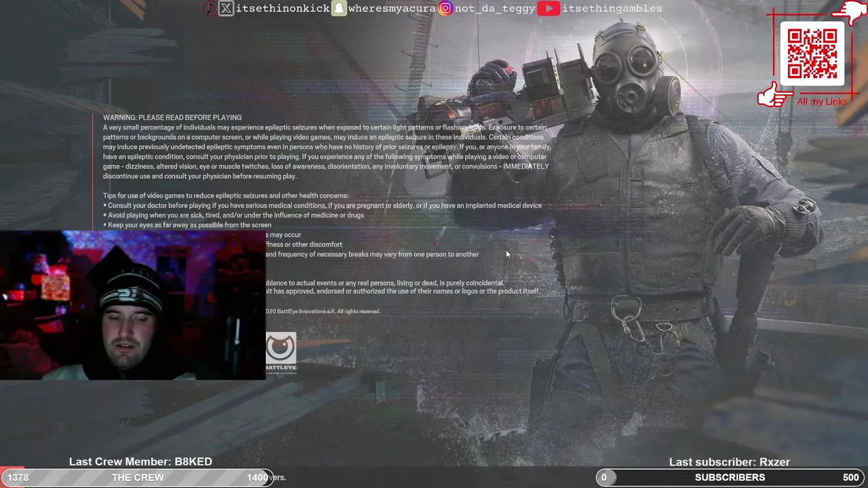Viewport: 868px width, 488px height.
Task: Click the "WARNING: PLEASE READ BEFORE PLAYING" heading
Action: click(172, 117)
